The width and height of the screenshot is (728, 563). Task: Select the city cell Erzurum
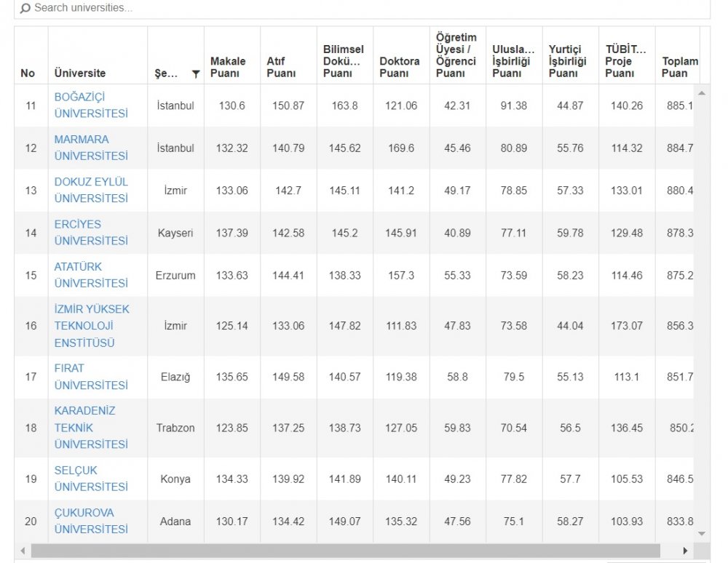(175, 276)
